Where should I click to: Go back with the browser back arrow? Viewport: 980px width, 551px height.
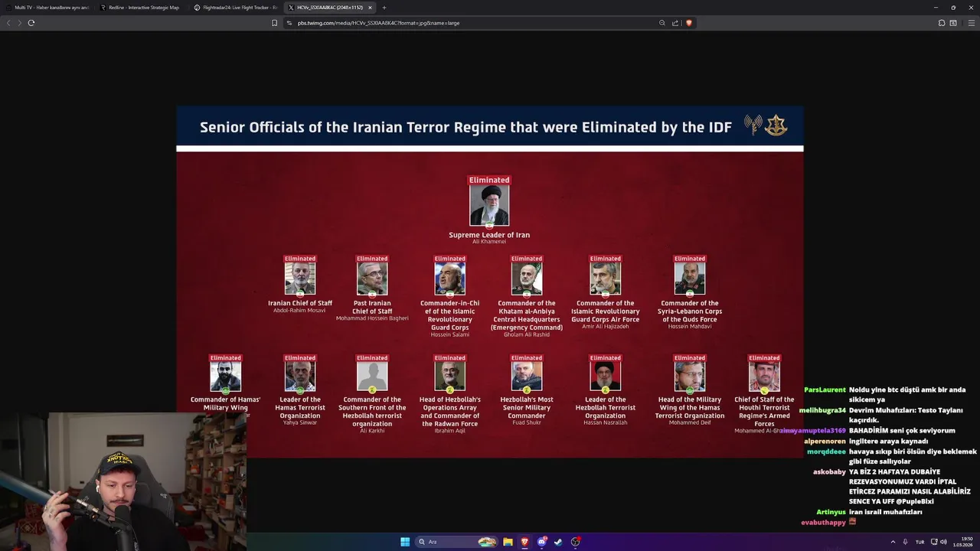[8, 23]
